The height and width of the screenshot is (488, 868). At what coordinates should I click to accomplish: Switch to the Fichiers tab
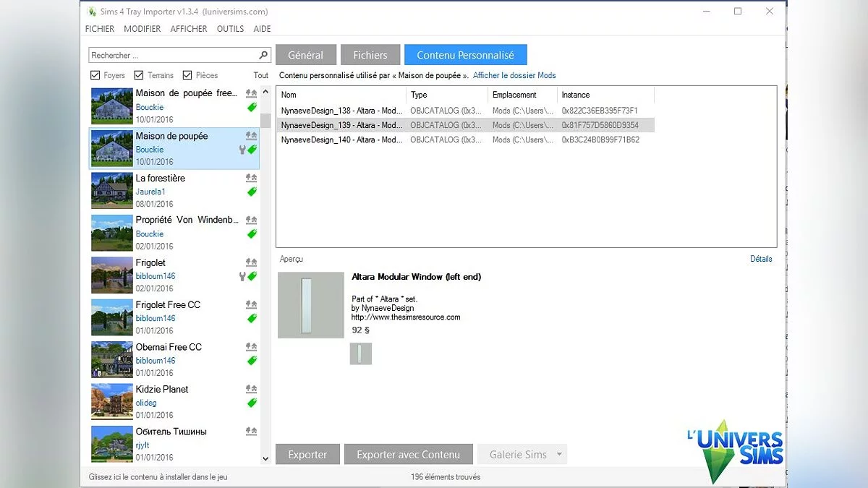click(370, 54)
